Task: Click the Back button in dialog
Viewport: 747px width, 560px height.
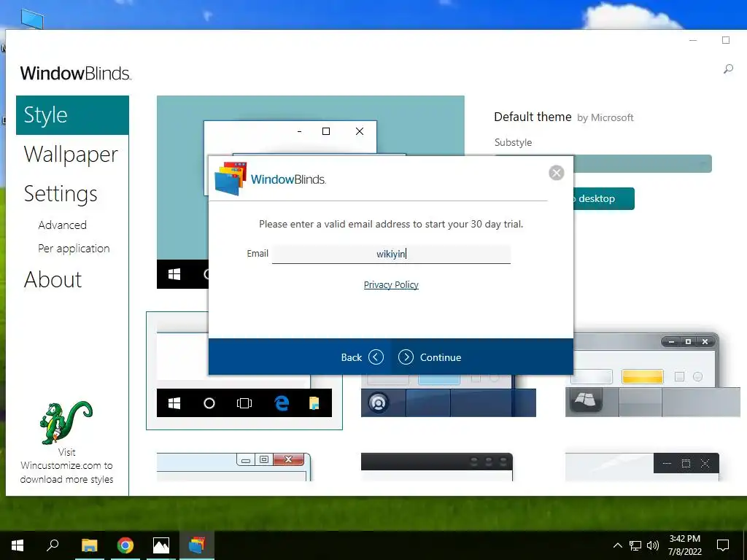Action: pyautogui.click(x=362, y=357)
